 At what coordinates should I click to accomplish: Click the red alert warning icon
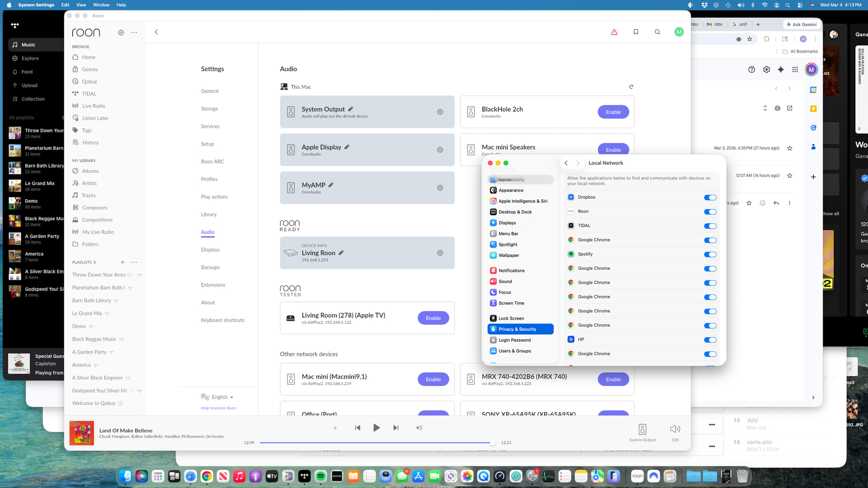tap(614, 32)
